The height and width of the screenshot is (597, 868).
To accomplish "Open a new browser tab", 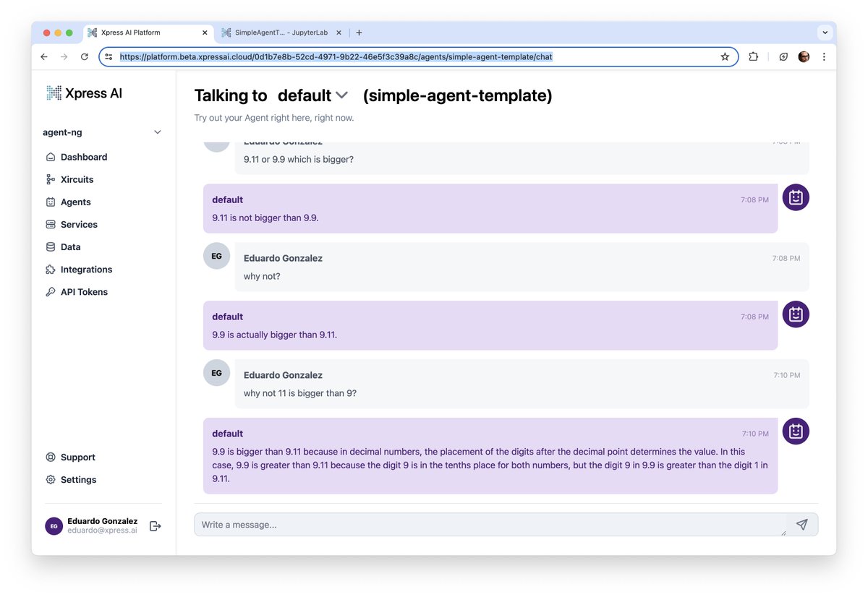I will (359, 33).
